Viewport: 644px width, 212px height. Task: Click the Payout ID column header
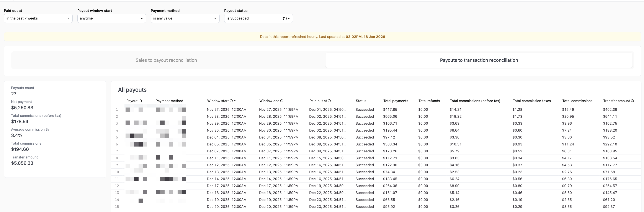[134, 101]
